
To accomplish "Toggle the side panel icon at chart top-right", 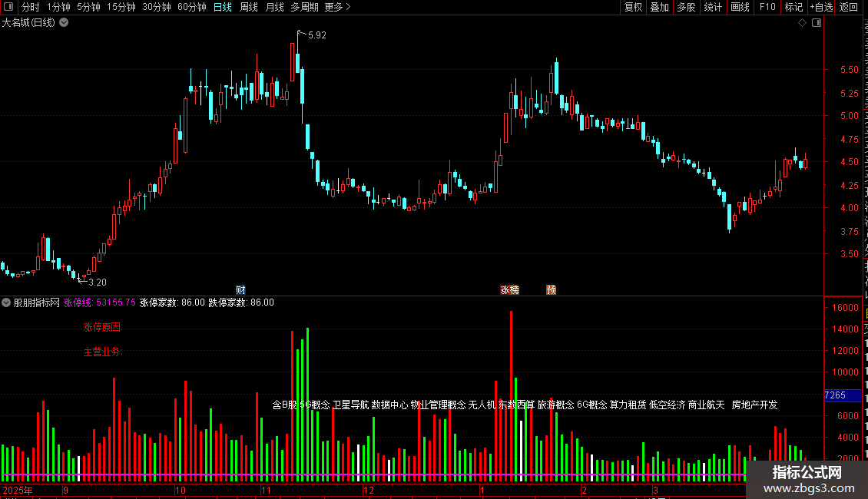I will point(817,23).
